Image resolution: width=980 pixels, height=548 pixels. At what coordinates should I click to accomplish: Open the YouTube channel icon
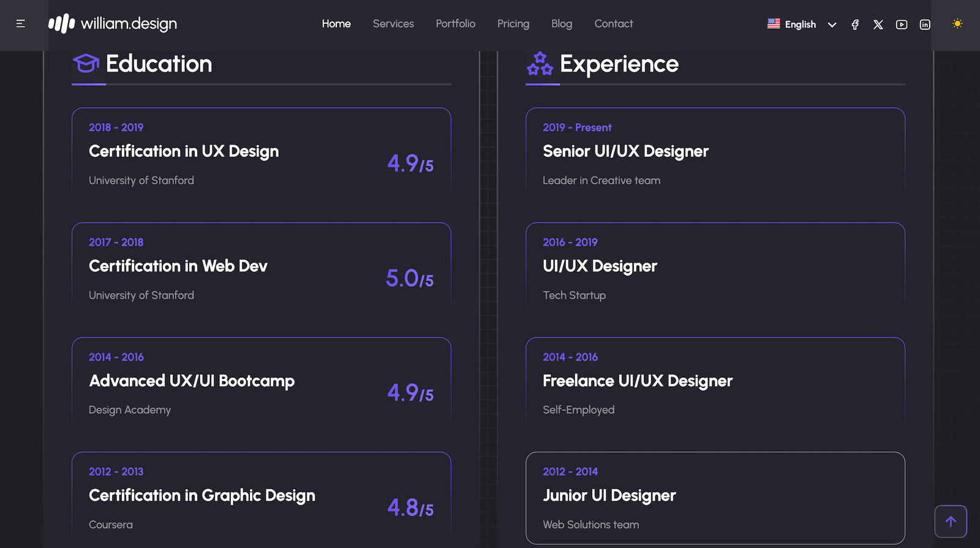pyautogui.click(x=902, y=24)
